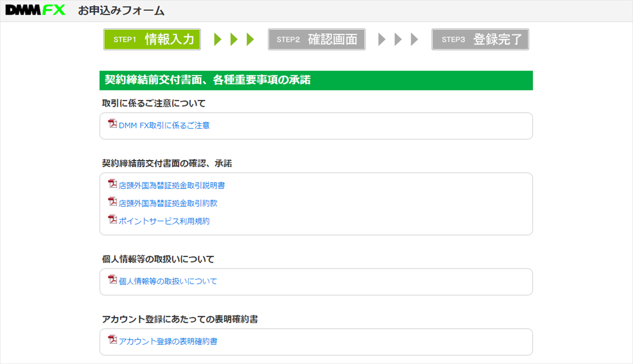Open the 店頭外国為替証拠金取引約款 document link
The image size is (633, 364).
tap(169, 203)
